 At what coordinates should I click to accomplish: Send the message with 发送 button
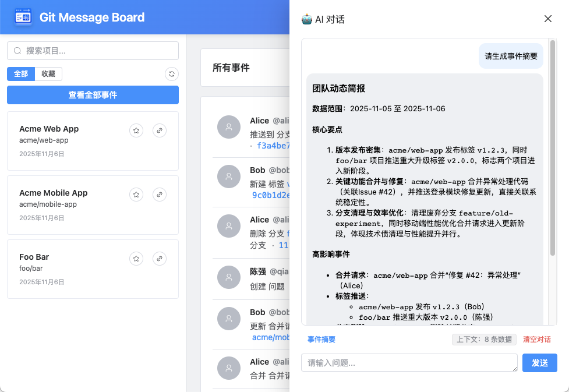539,363
